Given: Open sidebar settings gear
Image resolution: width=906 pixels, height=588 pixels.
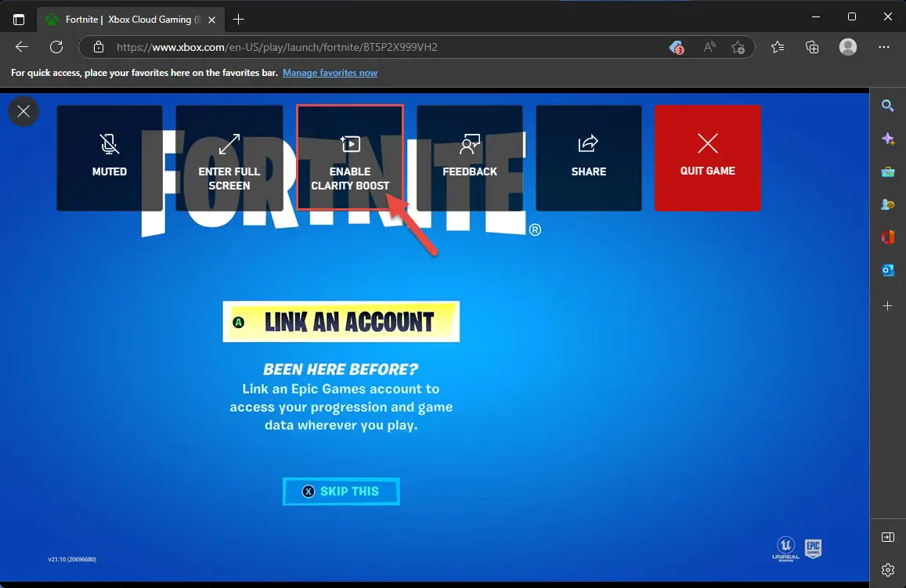Looking at the screenshot, I should click(x=887, y=570).
